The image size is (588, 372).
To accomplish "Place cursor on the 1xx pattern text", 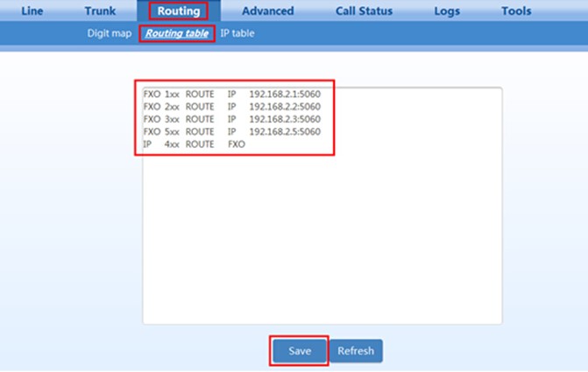I will click(172, 93).
